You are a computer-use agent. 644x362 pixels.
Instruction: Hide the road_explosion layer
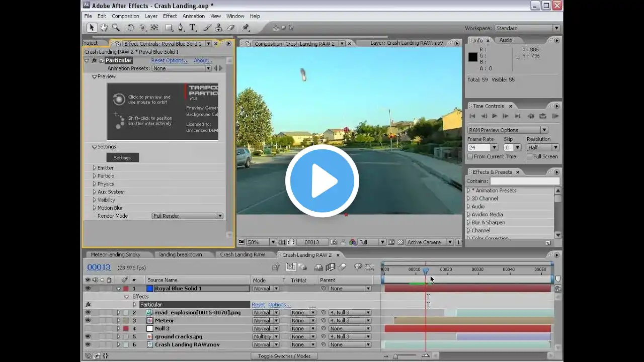coord(88,313)
